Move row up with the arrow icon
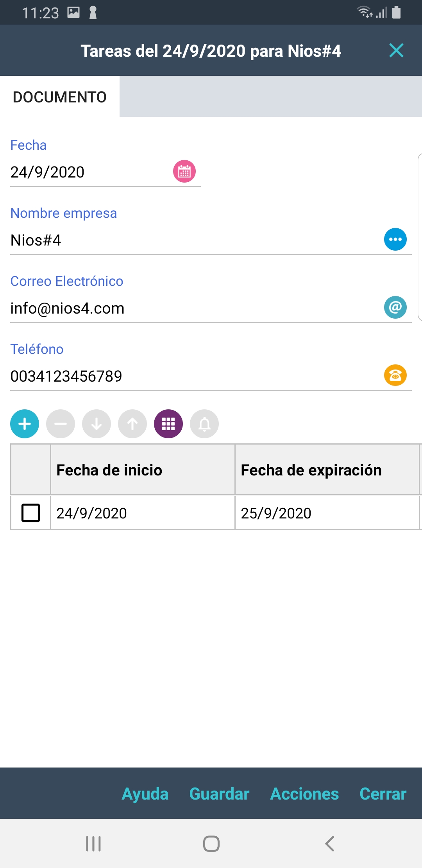422x868 pixels. [x=132, y=424]
